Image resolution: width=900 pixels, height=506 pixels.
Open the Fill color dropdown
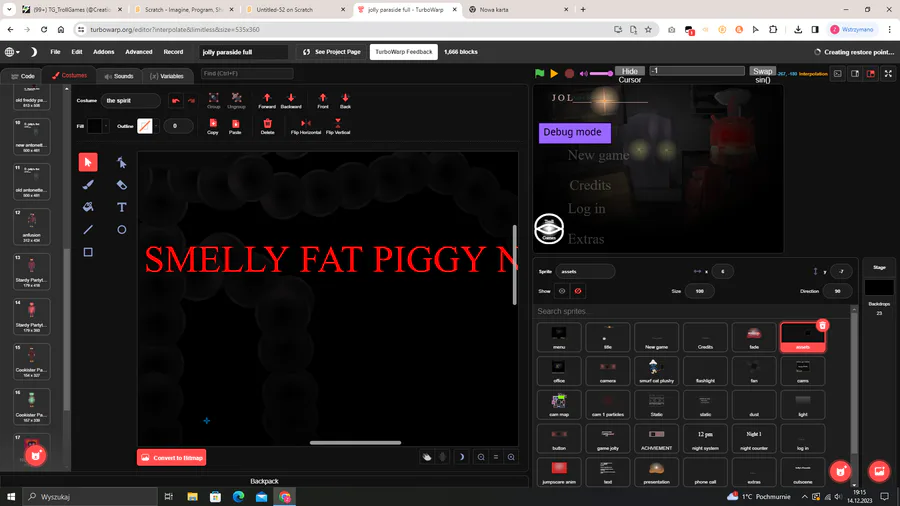(x=106, y=126)
